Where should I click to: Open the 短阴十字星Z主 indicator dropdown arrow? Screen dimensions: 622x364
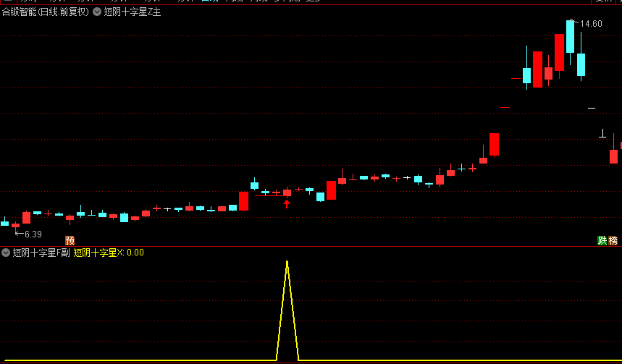[97, 12]
